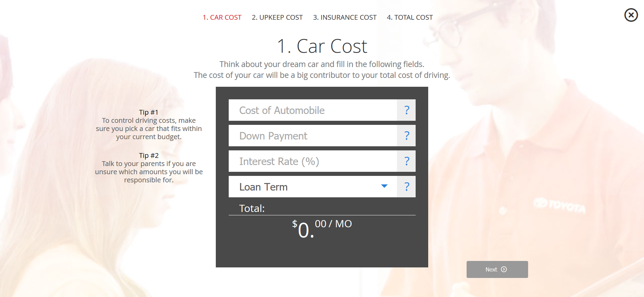This screenshot has width=644, height=297.
Task: Click the Tip #1 heading text
Action: (149, 112)
